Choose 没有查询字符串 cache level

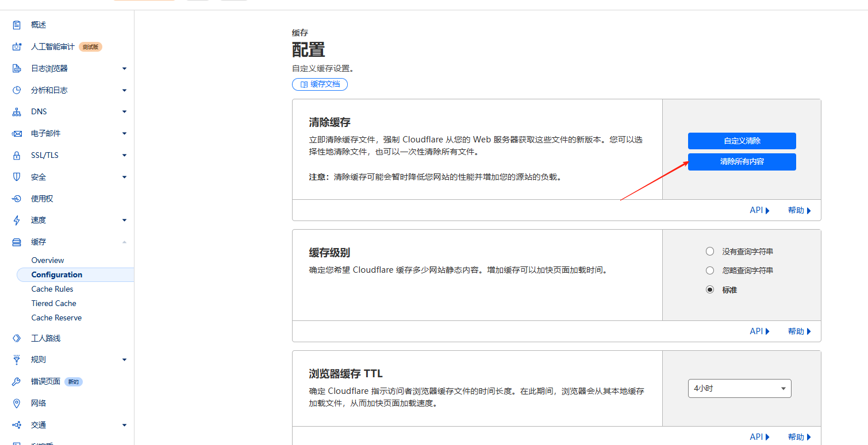(710, 251)
